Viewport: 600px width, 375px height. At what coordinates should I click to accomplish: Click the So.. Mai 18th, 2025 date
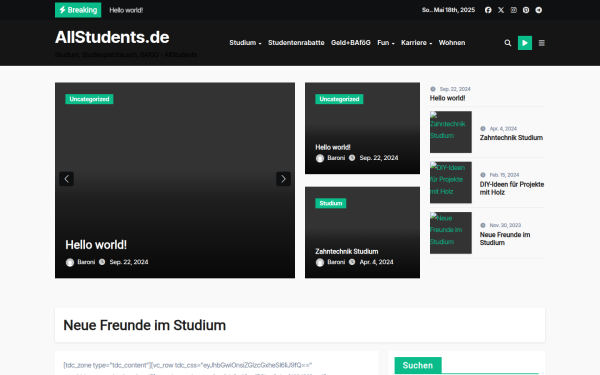(448, 10)
